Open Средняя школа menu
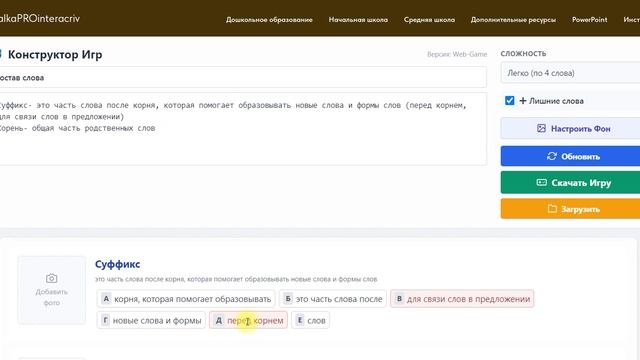Screen dimensions: 640x360 click(429, 20)
